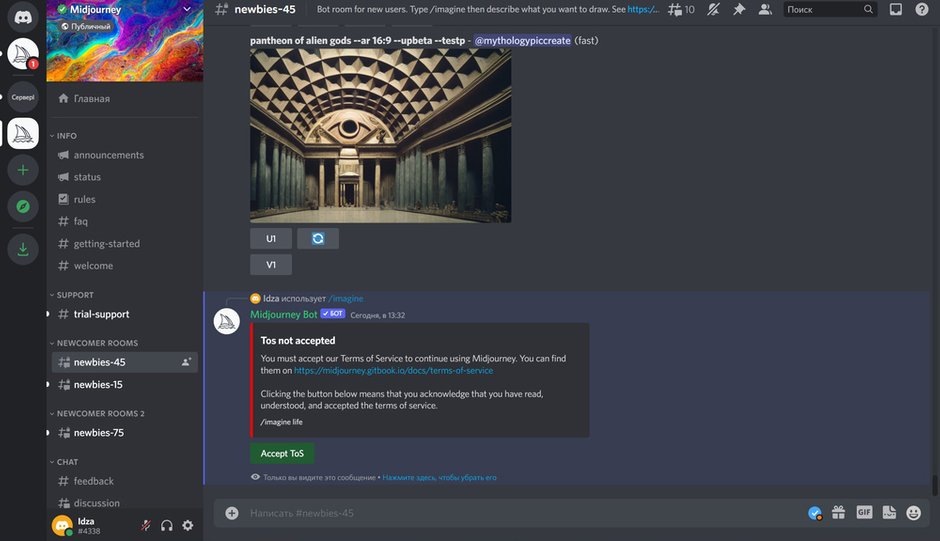This screenshot has width=940, height=541.
Task: Open the status channel
Action: [x=125, y=177]
